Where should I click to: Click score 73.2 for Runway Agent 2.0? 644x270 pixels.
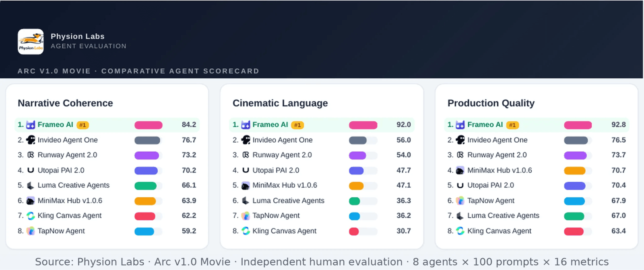189,155
